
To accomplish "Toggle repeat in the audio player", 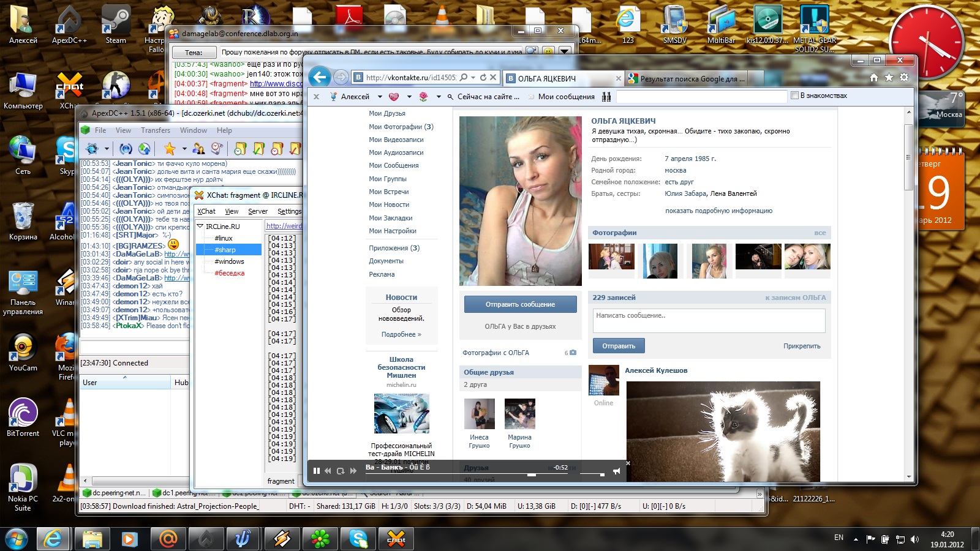I will [341, 471].
